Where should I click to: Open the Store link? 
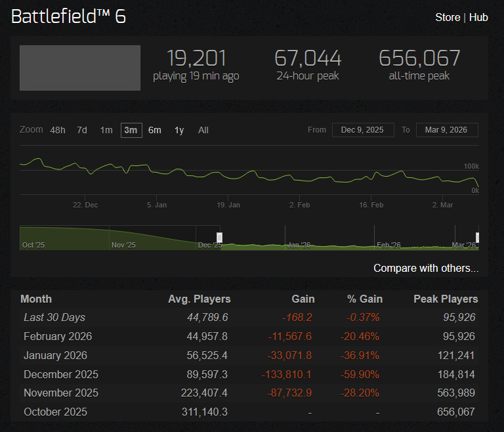pyautogui.click(x=448, y=17)
